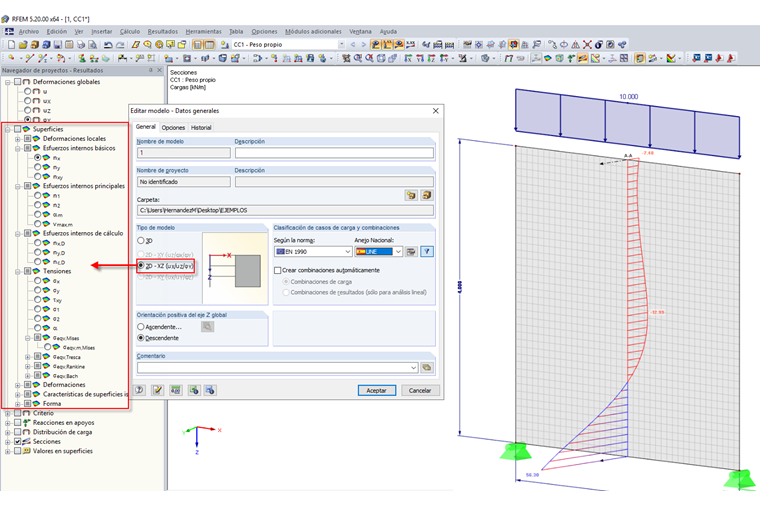Click the edit comment pencil icon in dialog
Screen dimensions: 760x505
coord(158,390)
